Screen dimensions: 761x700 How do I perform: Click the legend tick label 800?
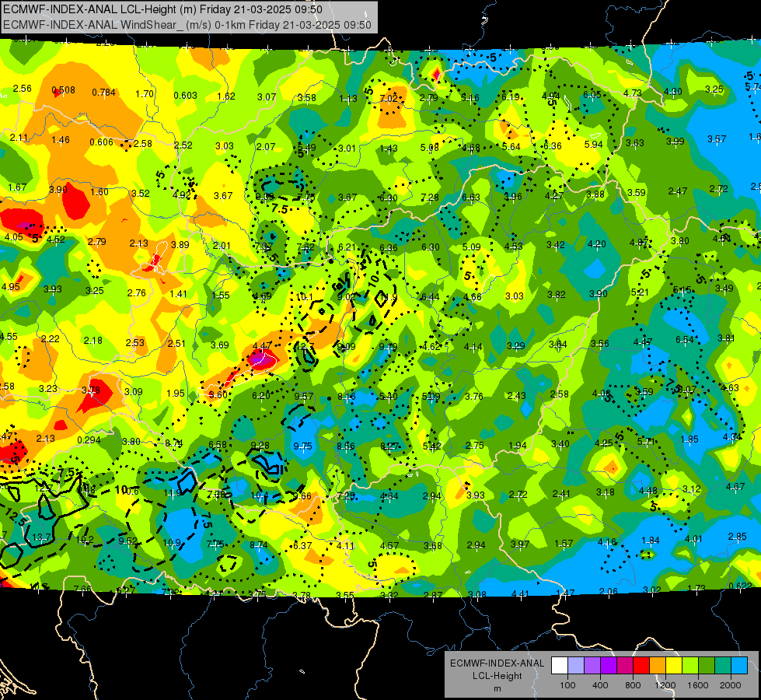(x=633, y=685)
